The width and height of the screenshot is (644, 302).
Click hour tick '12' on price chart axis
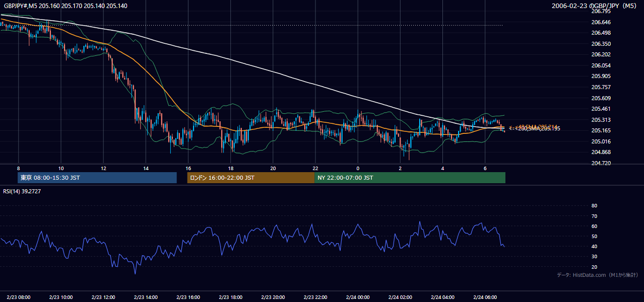(103, 168)
